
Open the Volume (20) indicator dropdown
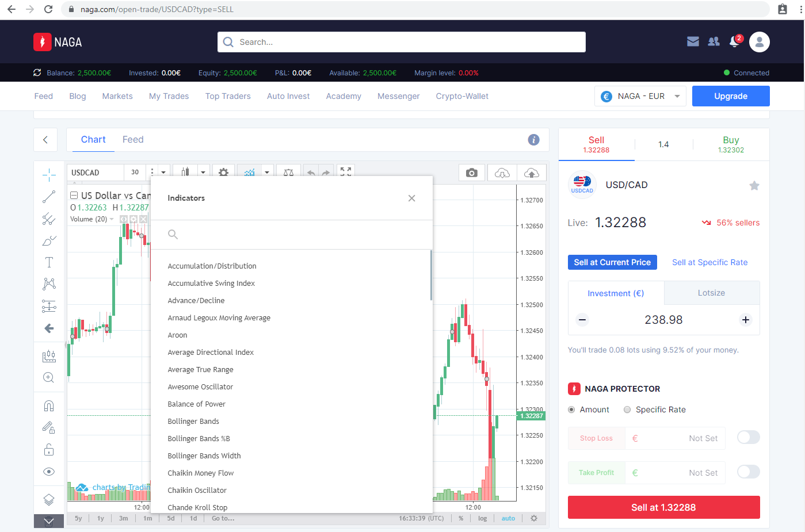(x=112, y=219)
